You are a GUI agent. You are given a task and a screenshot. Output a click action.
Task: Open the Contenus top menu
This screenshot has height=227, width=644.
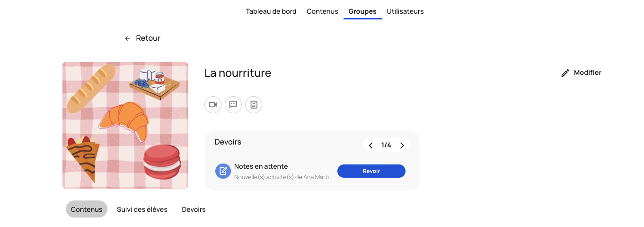point(322,11)
